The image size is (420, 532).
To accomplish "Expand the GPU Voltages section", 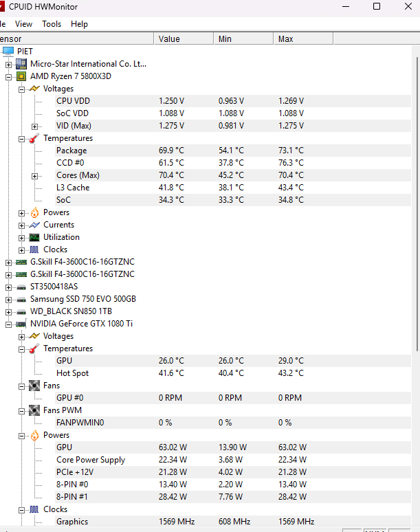I will [22, 337].
